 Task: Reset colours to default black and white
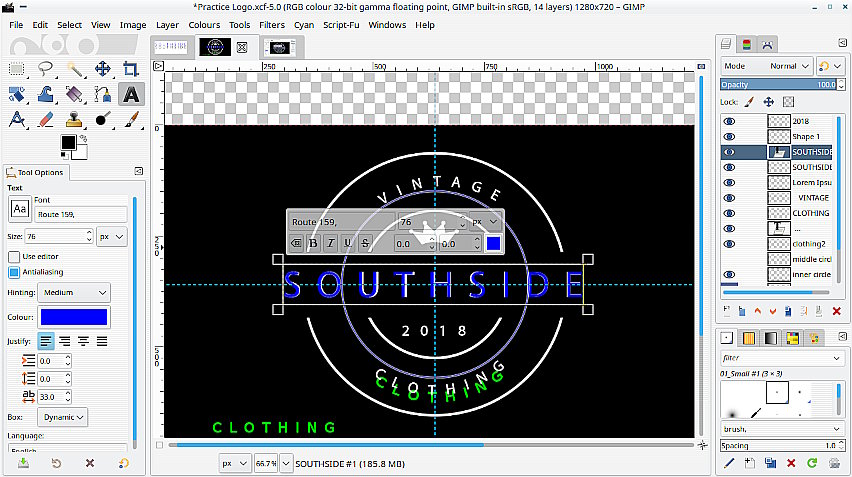click(x=64, y=156)
